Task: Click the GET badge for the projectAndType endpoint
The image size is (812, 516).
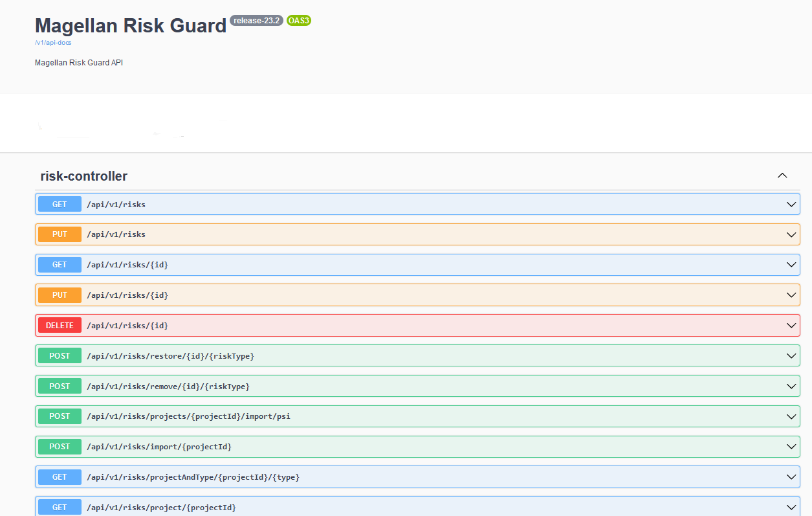Action: pyautogui.click(x=60, y=477)
